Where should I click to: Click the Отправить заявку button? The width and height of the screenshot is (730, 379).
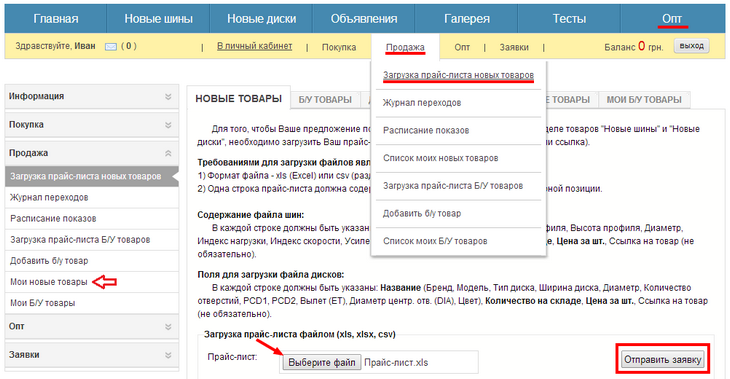(662, 359)
